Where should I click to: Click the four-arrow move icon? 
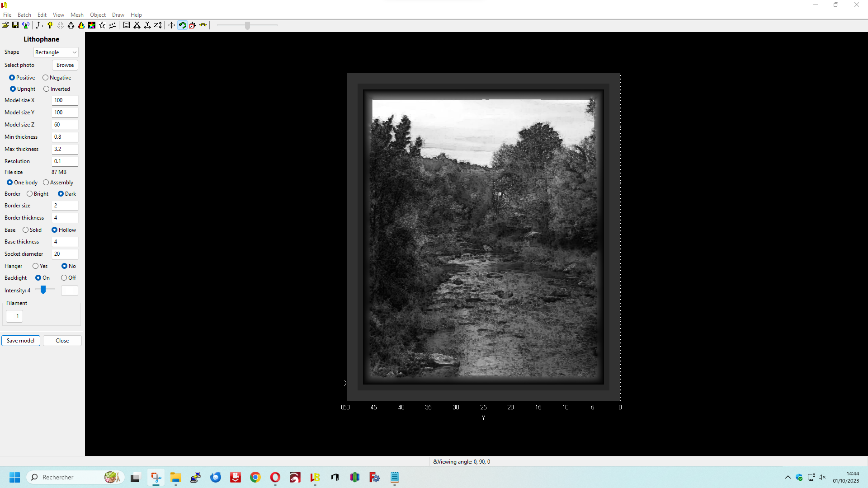coord(171,25)
